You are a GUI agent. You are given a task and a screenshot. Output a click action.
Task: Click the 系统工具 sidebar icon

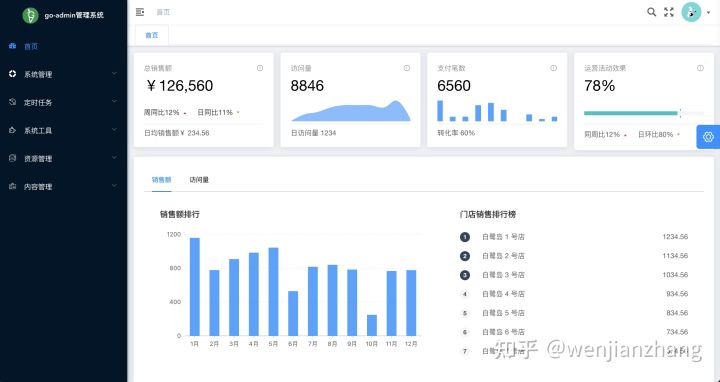point(12,130)
